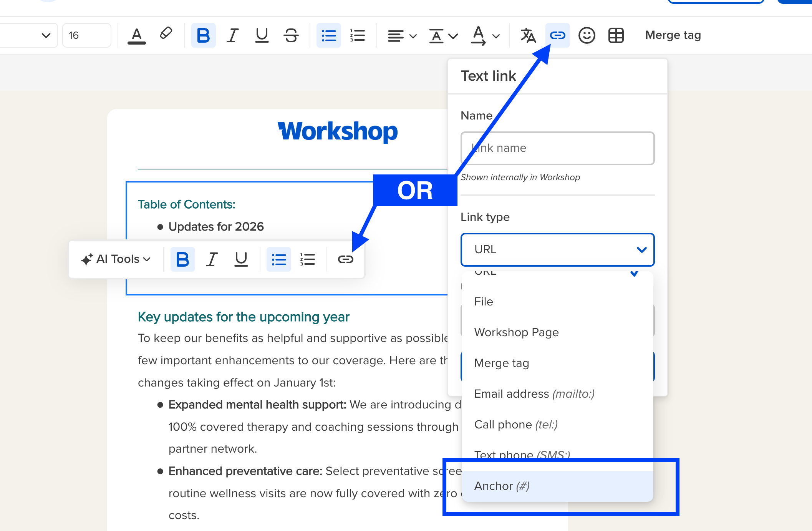
Task: Click 'Expanded mental health support:' text
Action: [x=257, y=405]
